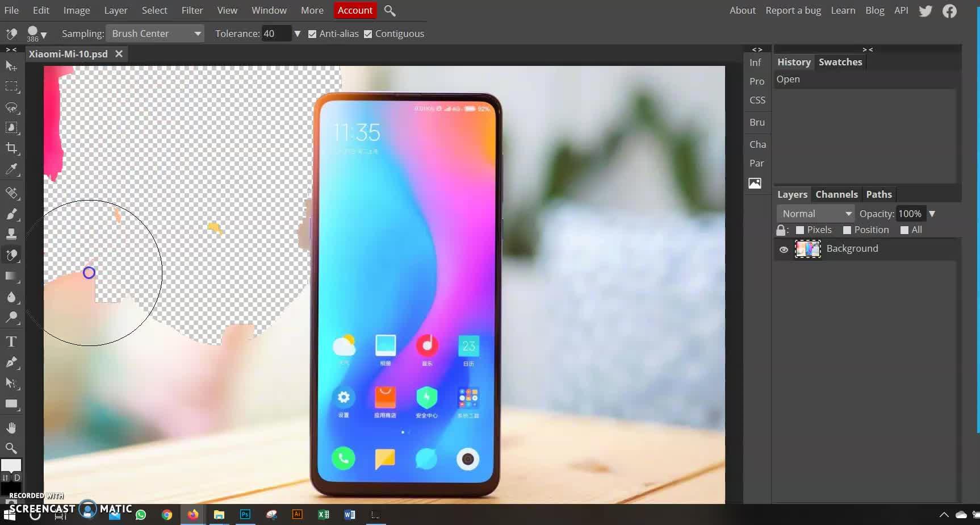Enable the Pixels lock checkbox
The image size is (980, 525).
(x=800, y=230)
